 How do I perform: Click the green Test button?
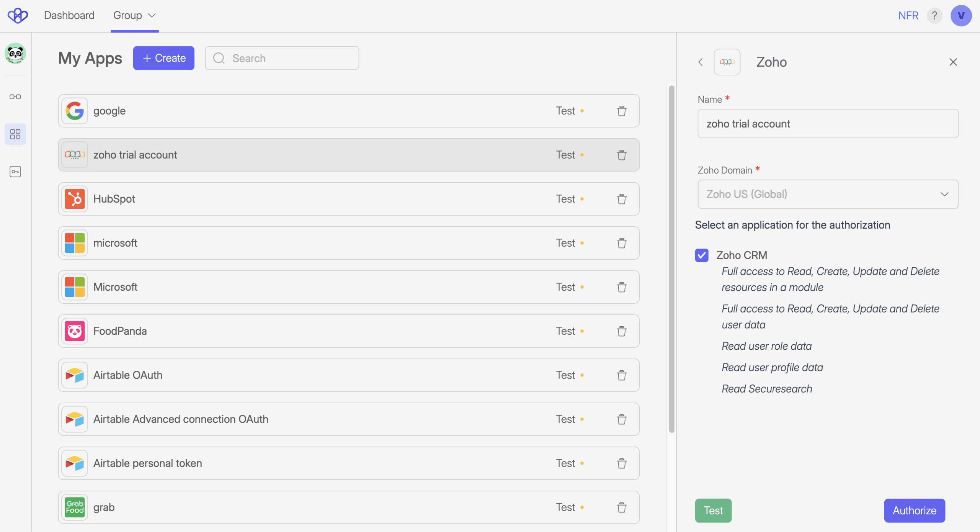pos(713,511)
